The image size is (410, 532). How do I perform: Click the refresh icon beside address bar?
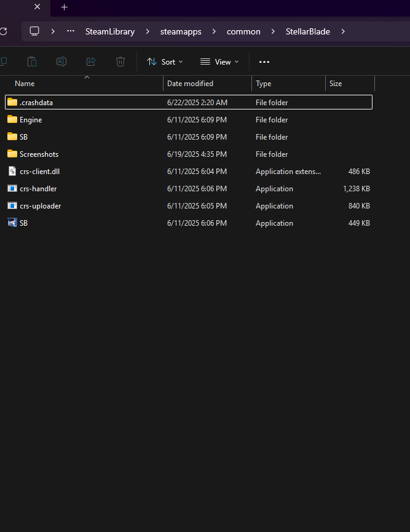[4, 31]
